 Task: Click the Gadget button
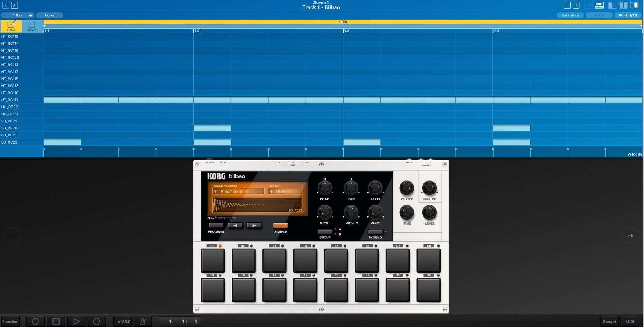click(x=609, y=322)
